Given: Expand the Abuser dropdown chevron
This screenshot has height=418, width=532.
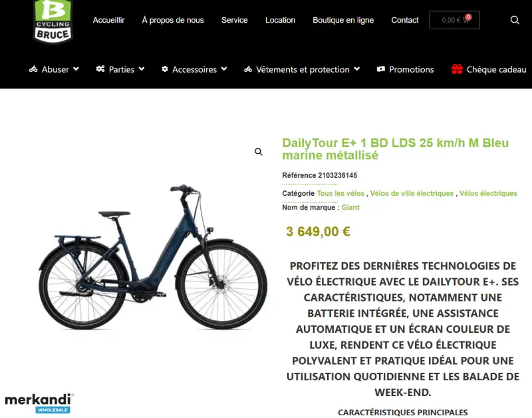Looking at the screenshot, I should tap(76, 69).
